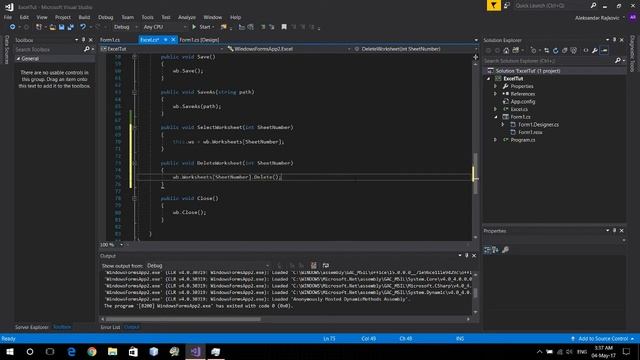640x360 pixels.
Task: Click the Save icon in the toolbar
Action: click(61, 27)
